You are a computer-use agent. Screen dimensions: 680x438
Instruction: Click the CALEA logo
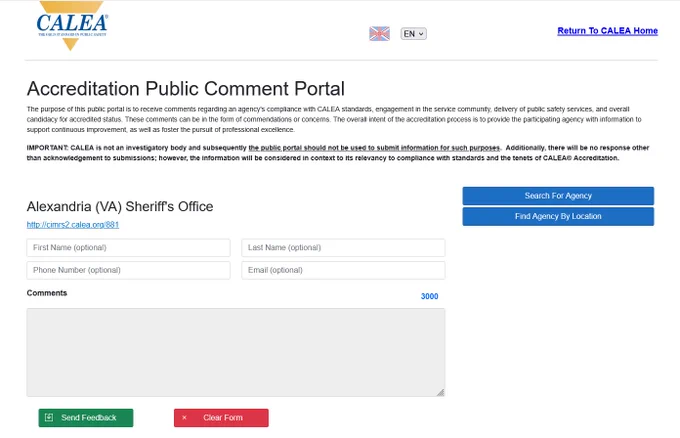(72, 25)
